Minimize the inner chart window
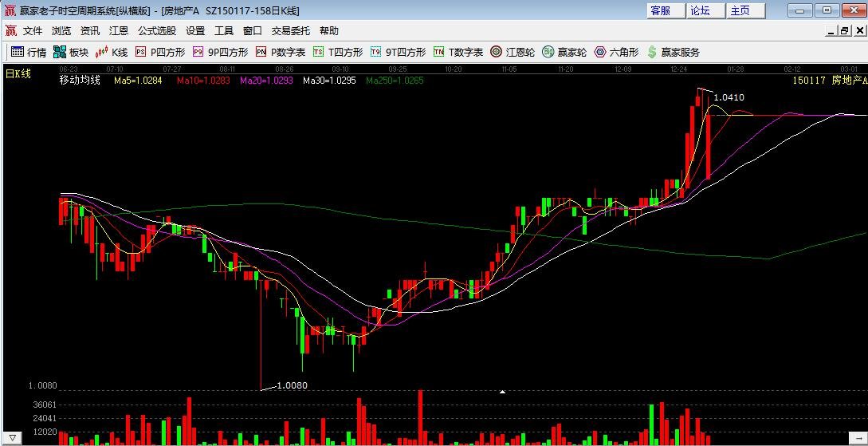 point(831,32)
